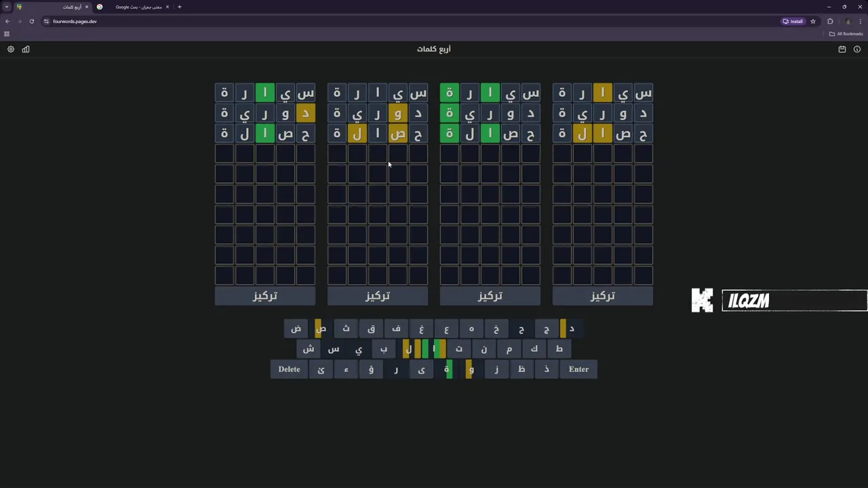Open the Chrome three-dot menu
The width and height of the screenshot is (868, 488).
(861, 21)
